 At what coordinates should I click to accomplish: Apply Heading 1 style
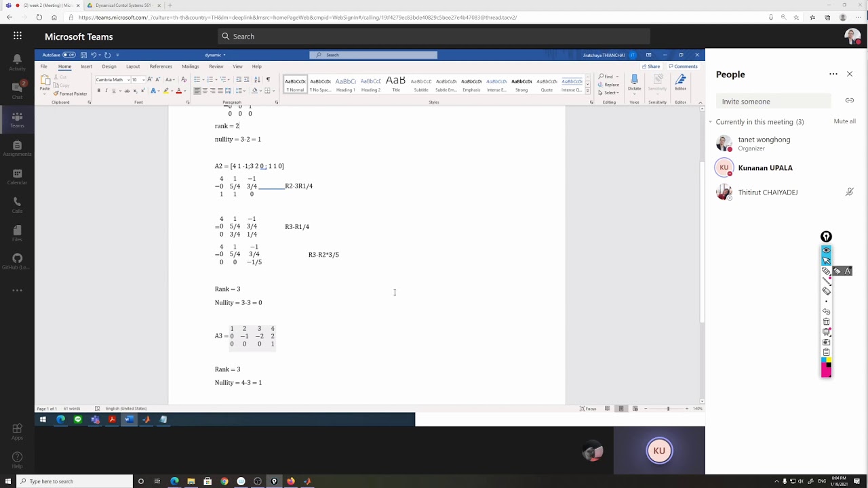(345, 83)
